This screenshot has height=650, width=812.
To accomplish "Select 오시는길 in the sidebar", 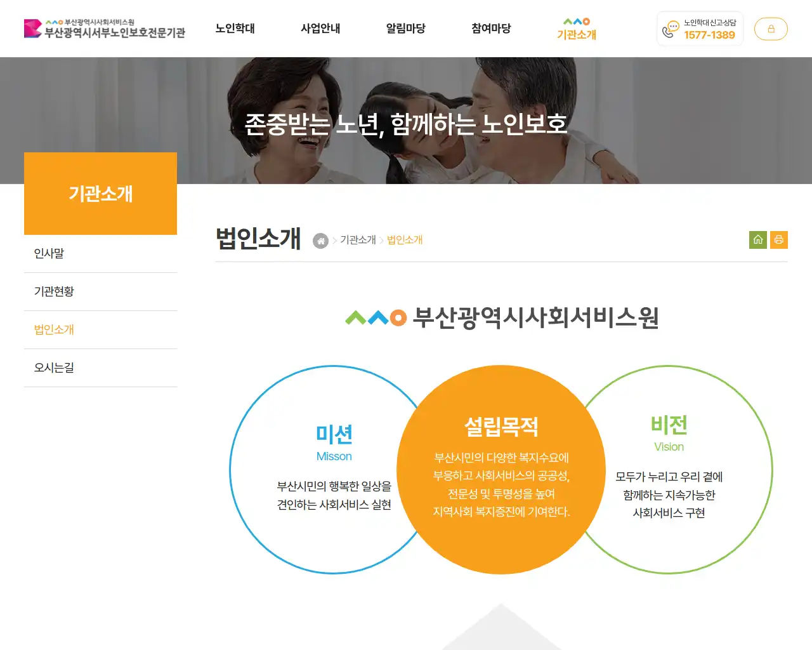I will coord(53,368).
